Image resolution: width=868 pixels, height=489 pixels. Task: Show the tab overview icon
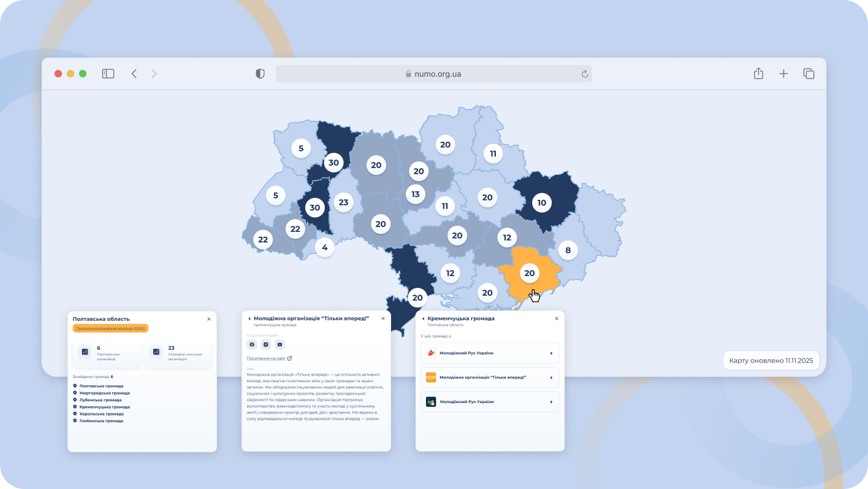809,74
